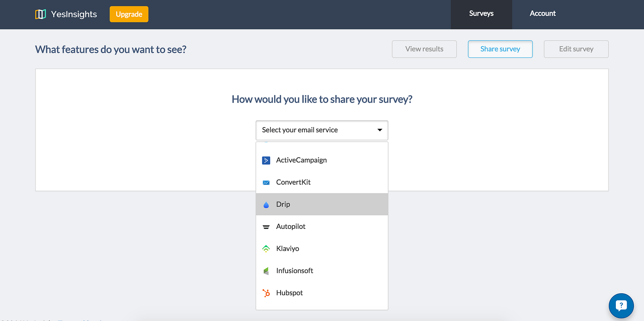
Task: Collapse the email service dropdown arrow
Action: point(380,130)
